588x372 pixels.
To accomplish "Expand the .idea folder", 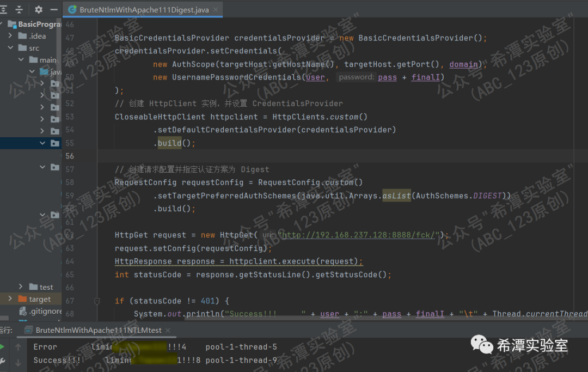I will (10, 36).
